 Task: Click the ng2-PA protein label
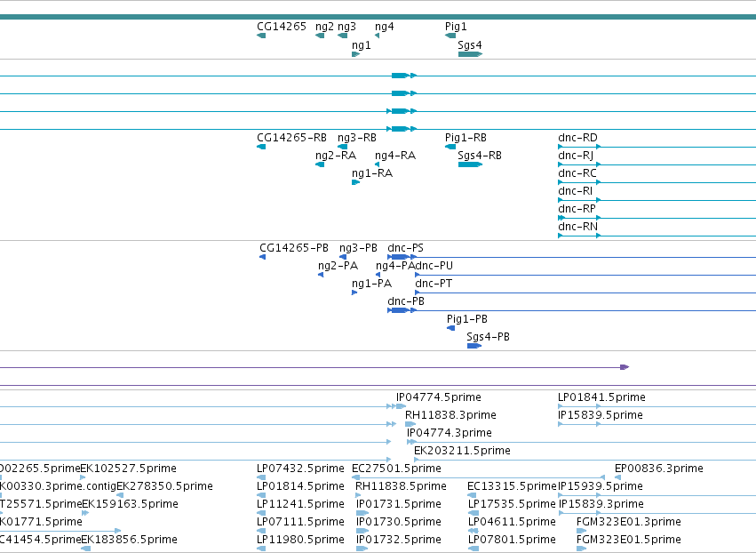(x=338, y=266)
